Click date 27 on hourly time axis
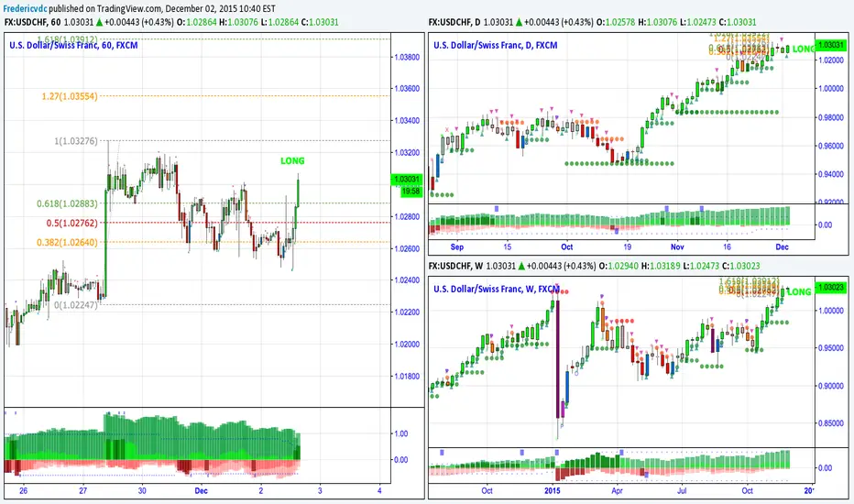Viewport: 854px width, 504px height. click(x=82, y=491)
